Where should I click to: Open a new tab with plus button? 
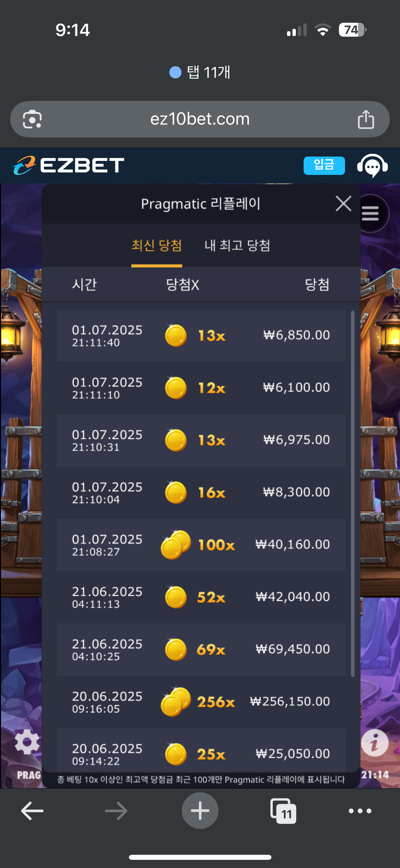click(x=200, y=811)
